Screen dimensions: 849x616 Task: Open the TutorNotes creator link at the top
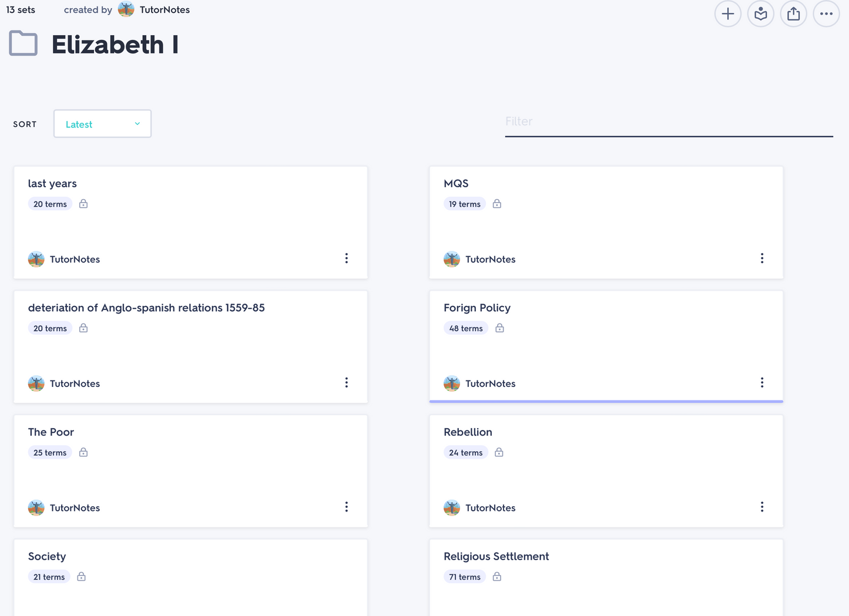pos(165,9)
